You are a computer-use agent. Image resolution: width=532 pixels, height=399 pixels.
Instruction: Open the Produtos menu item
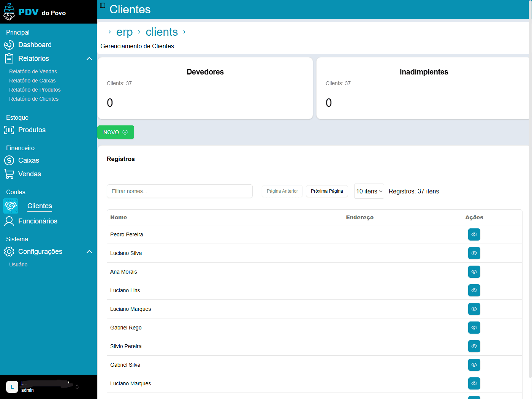pyautogui.click(x=32, y=130)
